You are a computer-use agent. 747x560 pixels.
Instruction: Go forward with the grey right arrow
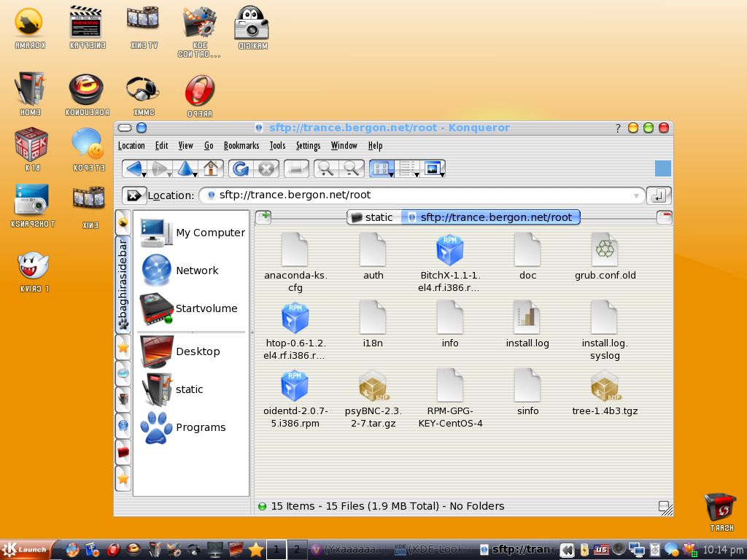pos(159,168)
